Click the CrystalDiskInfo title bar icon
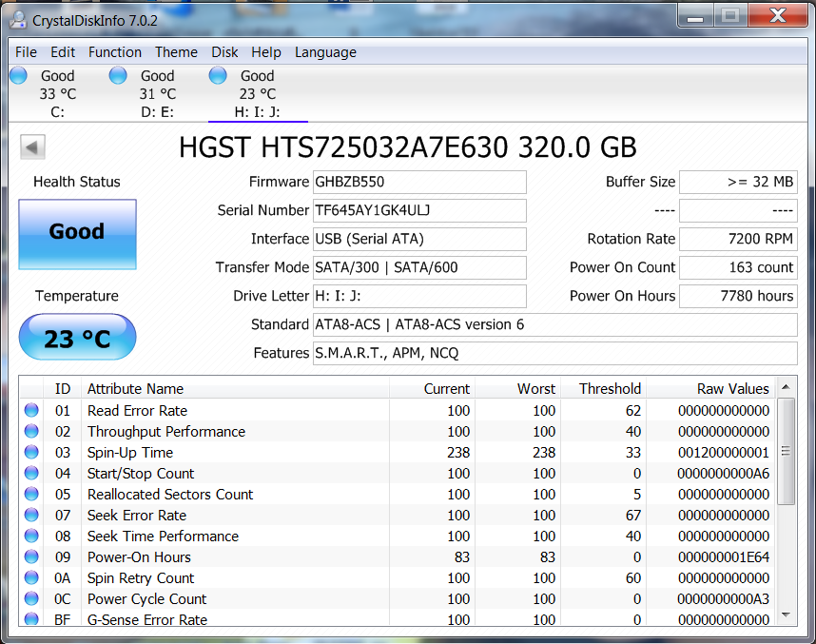Viewport: 816px width, 644px height. (18, 20)
